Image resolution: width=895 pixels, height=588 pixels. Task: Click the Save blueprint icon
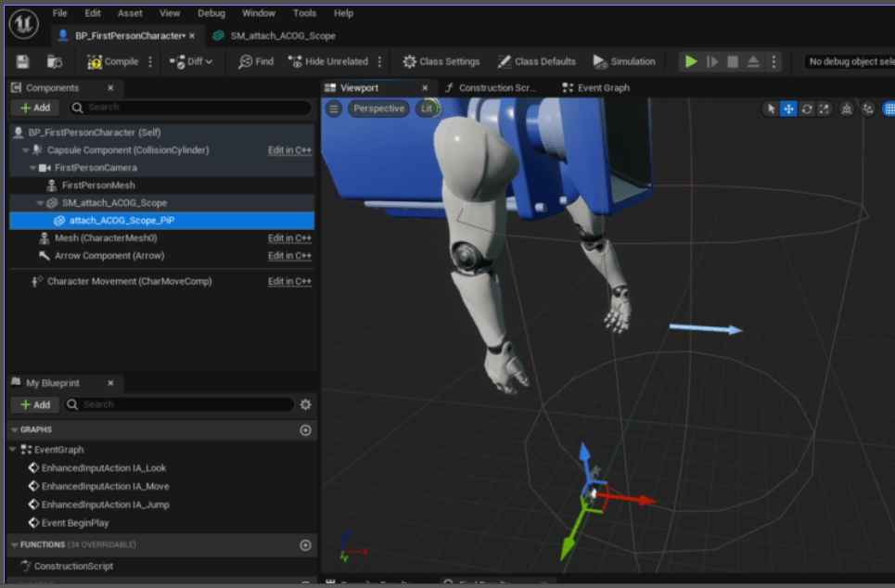[x=23, y=62]
